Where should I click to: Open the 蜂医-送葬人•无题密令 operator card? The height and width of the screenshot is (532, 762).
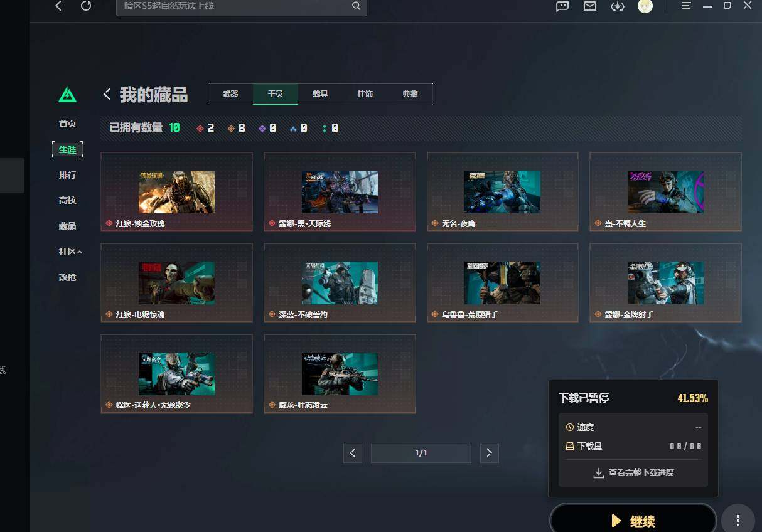176,374
